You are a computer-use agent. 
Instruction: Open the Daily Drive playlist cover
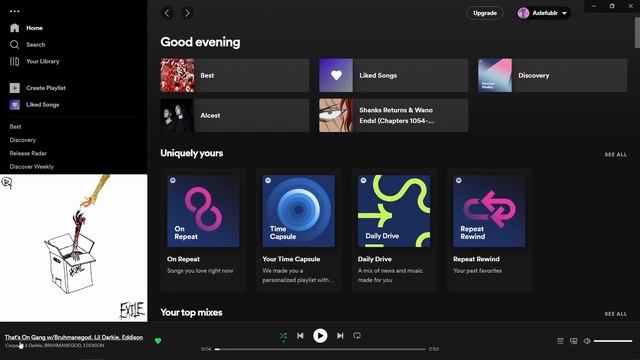(394, 211)
